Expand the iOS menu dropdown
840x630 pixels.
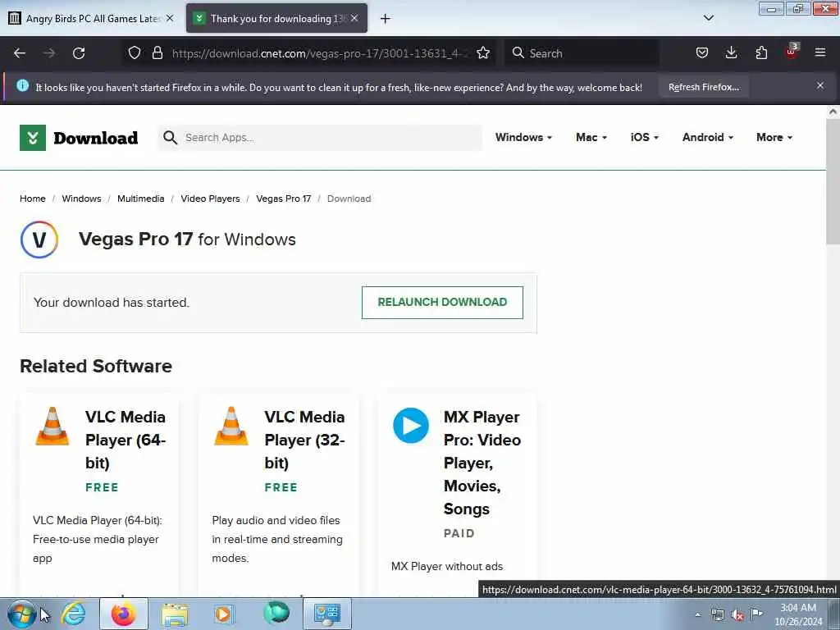pyautogui.click(x=645, y=137)
